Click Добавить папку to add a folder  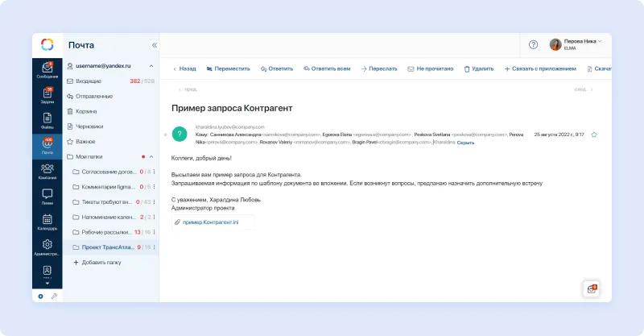point(97,263)
